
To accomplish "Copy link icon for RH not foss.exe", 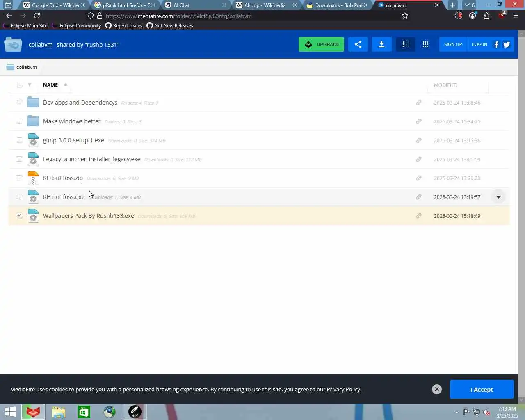I will (x=419, y=197).
